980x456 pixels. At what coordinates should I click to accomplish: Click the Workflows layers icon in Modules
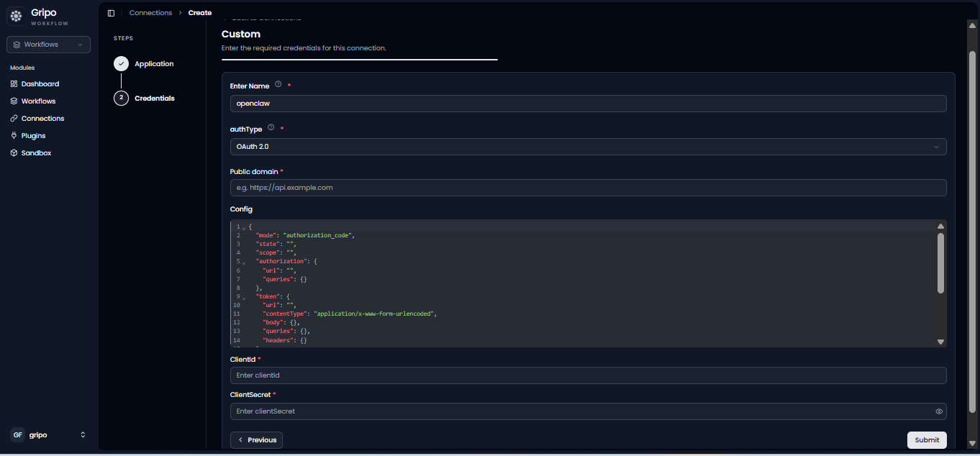(14, 101)
